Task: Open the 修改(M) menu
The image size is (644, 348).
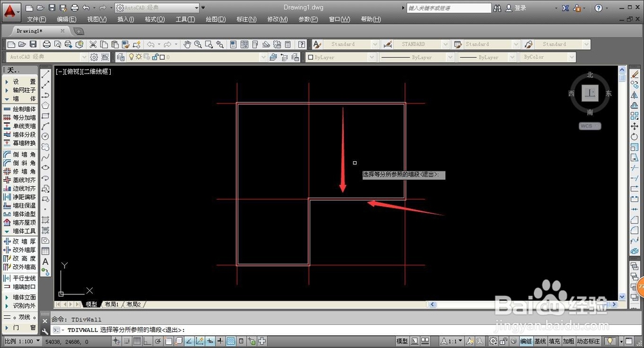Action: 277,19
